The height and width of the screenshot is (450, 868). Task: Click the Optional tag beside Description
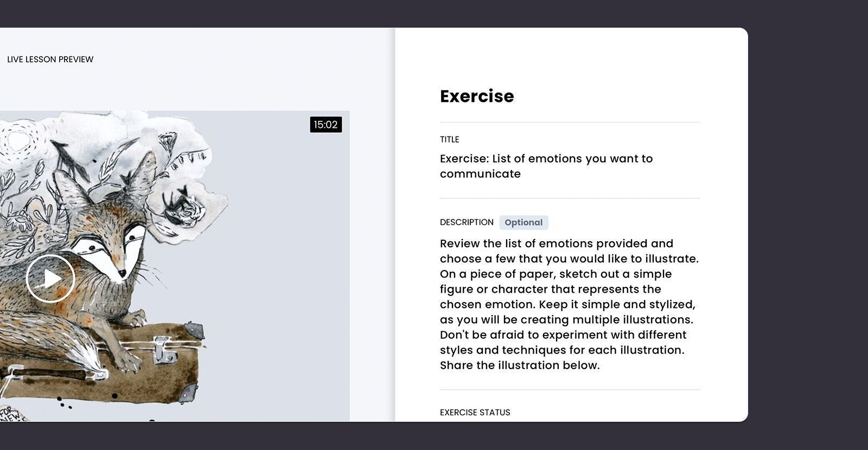524,222
